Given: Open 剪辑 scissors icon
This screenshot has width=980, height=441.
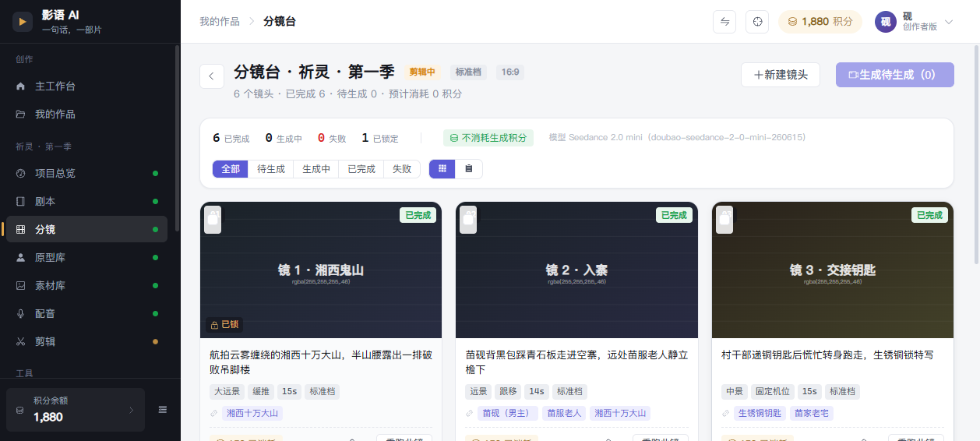Looking at the screenshot, I should tap(20, 342).
